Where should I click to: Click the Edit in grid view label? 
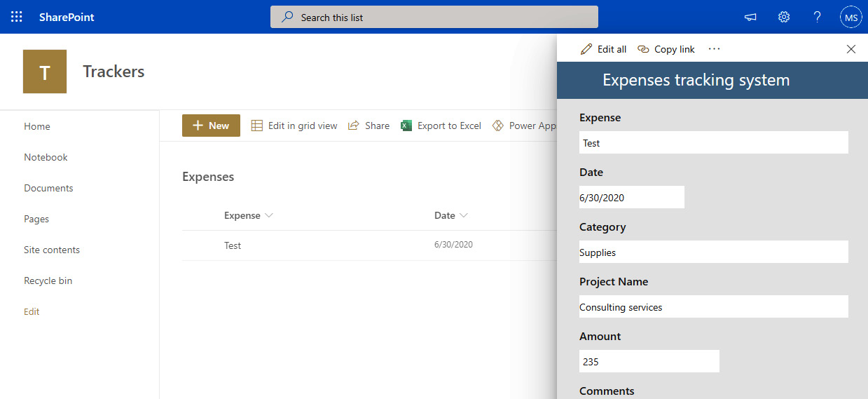coord(303,126)
